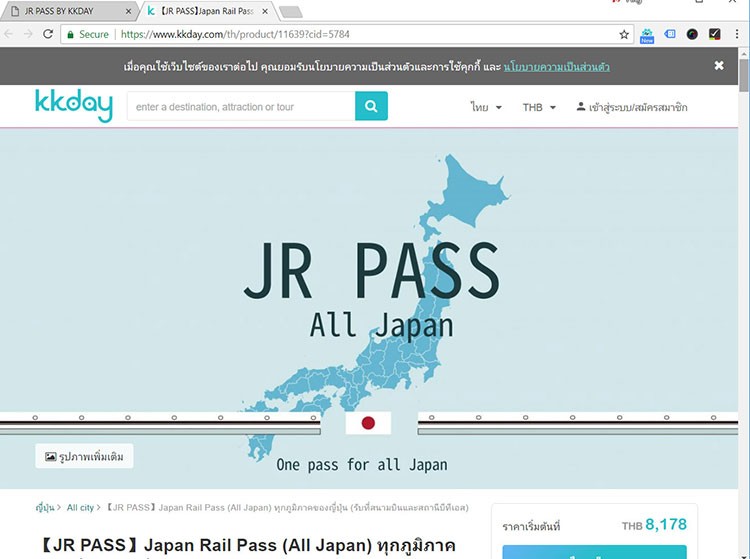750x559 pixels.
Task: Open the ไทย language dropdown
Action: 486,107
